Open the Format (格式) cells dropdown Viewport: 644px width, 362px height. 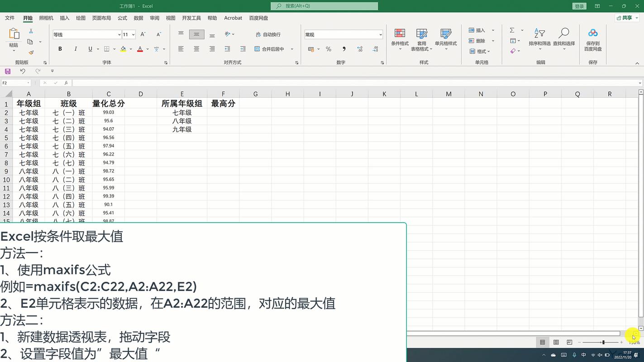(480, 51)
